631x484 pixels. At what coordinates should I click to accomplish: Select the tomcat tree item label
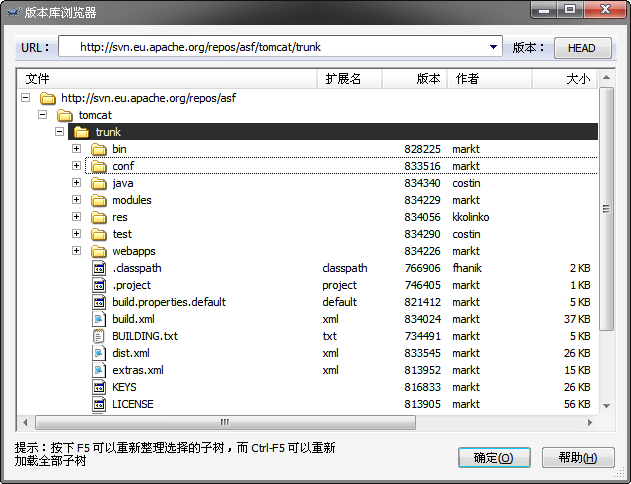[x=95, y=115]
